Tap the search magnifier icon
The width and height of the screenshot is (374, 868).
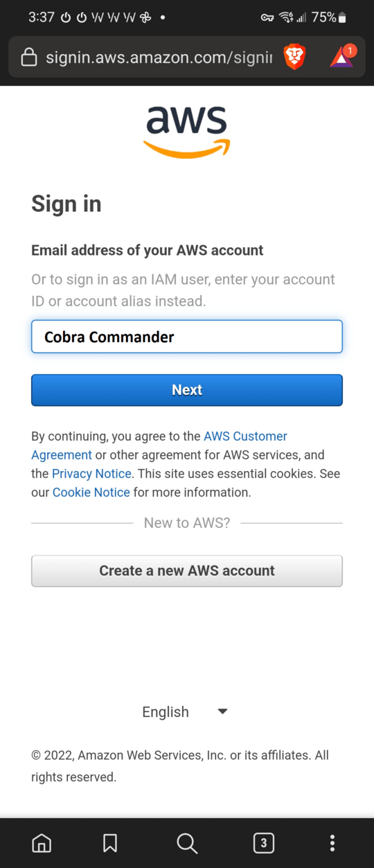[x=187, y=842]
